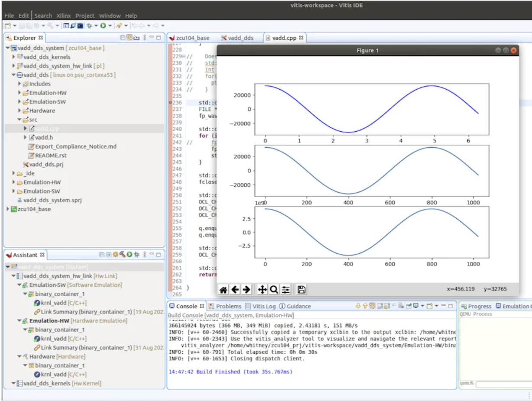Image resolution: width=532 pixels, height=401 pixels.
Task: Activate the Zoom magnifier tool in Figure 1
Action: pos(274,290)
